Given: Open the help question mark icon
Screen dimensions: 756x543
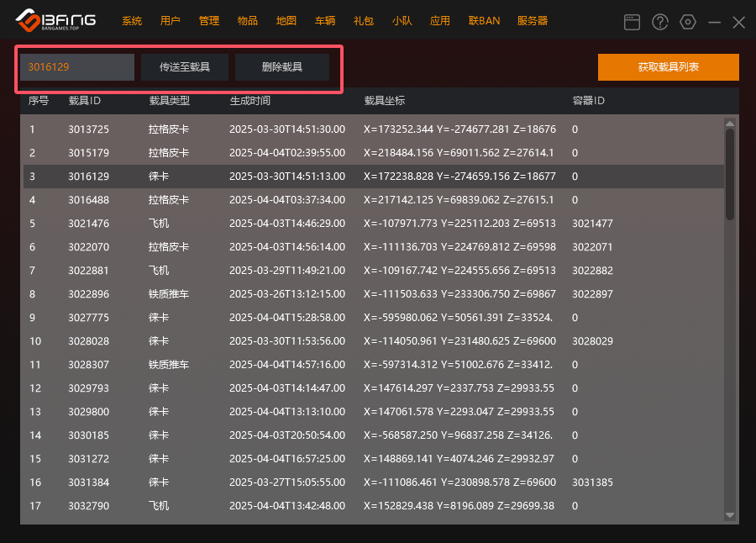Looking at the screenshot, I should pos(659,22).
